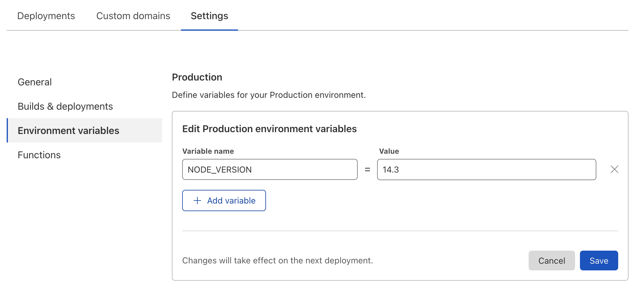This screenshot has height=288, width=644.
Task: Click the plus icon on Add variable
Action: pyautogui.click(x=197, y=201)
